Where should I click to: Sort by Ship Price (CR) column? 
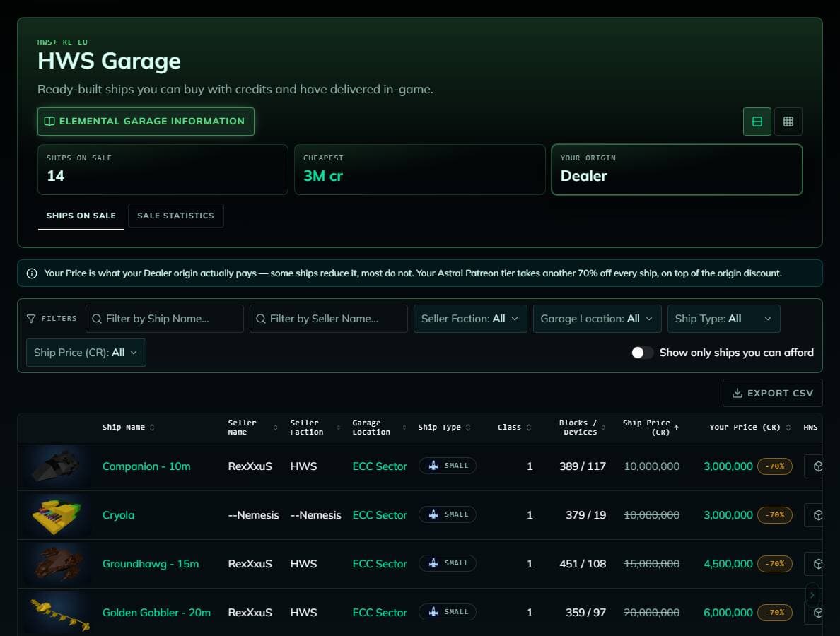click(x=651, y=428)
